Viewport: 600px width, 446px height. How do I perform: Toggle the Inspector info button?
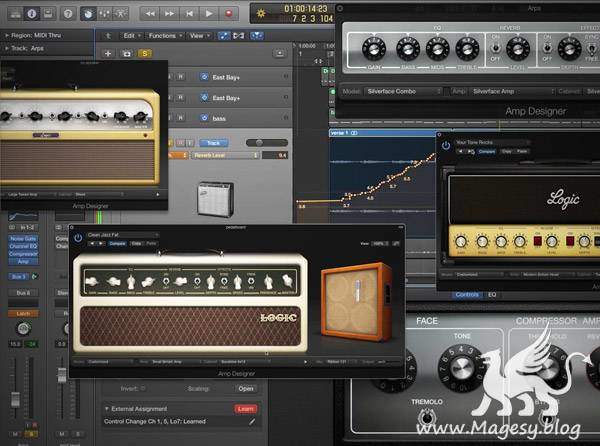(32, 14)
